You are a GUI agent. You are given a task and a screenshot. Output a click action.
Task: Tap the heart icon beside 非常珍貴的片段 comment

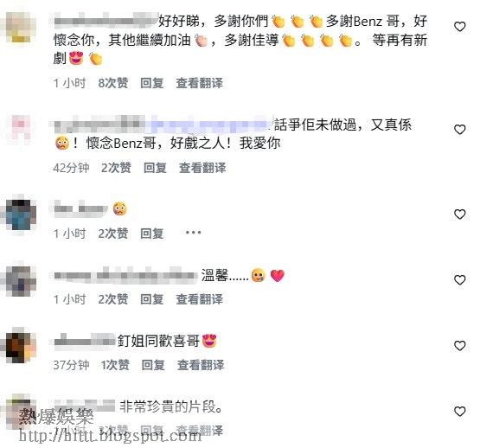tap(459, 412)
